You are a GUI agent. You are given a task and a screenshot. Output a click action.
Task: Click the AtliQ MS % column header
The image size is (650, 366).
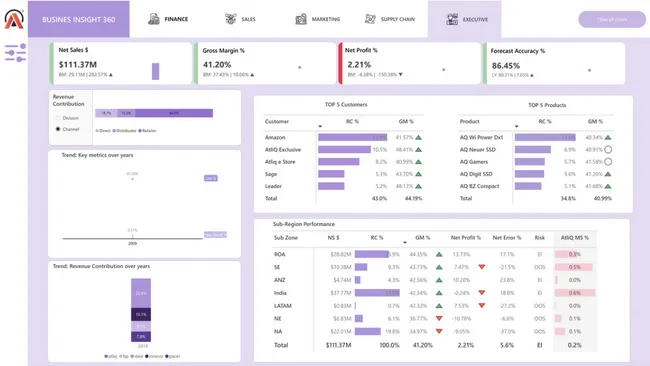(x=575, y=238)
